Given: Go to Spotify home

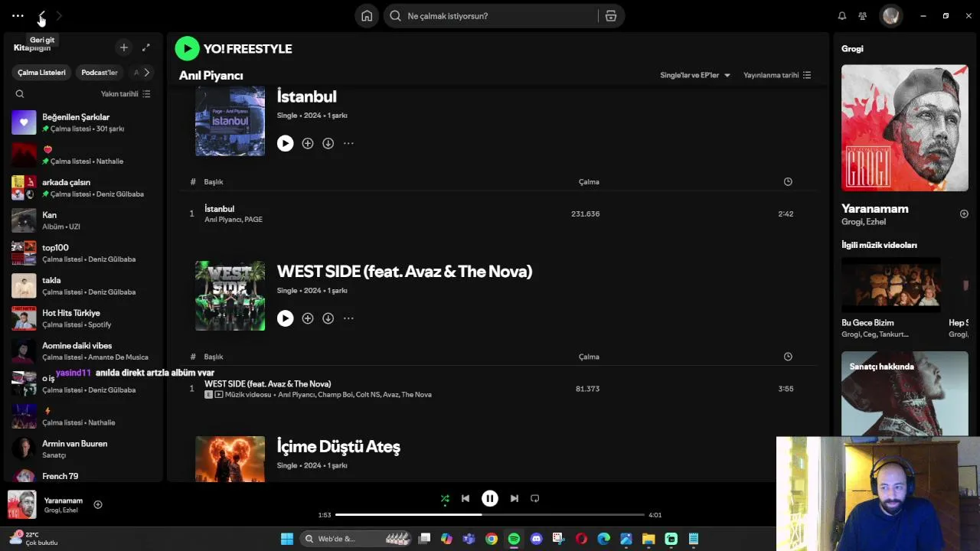Looking at the screenshot, I should click(367, 16).
